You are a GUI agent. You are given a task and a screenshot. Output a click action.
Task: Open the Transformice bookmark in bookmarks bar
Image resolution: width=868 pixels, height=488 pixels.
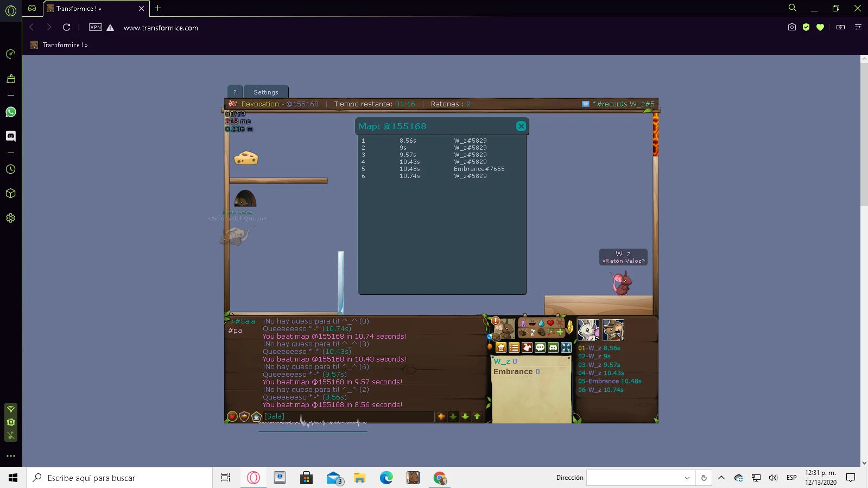click(59, 45)
